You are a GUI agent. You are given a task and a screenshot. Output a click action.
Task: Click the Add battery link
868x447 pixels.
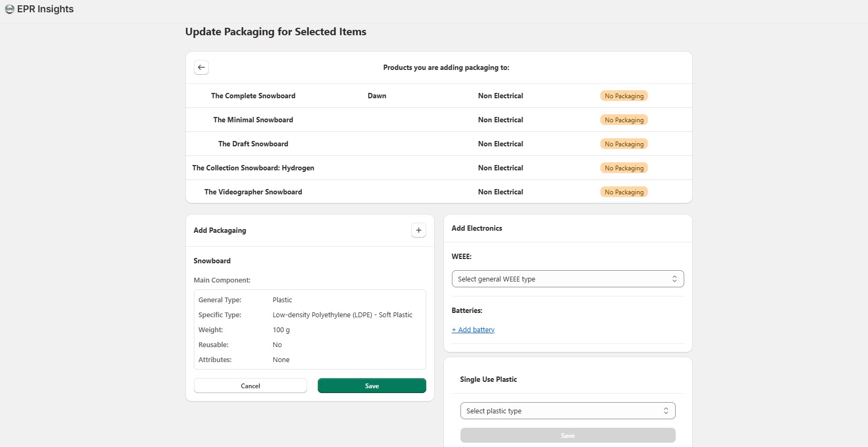pyautogui.click(x=473, y=330)
